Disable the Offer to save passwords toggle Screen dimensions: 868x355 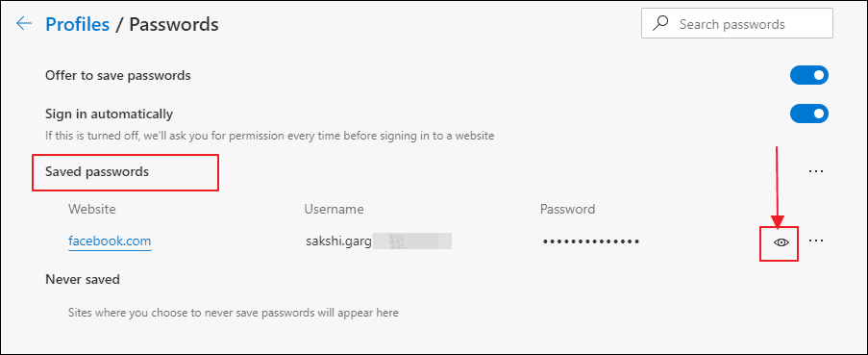tap(808, 75)
